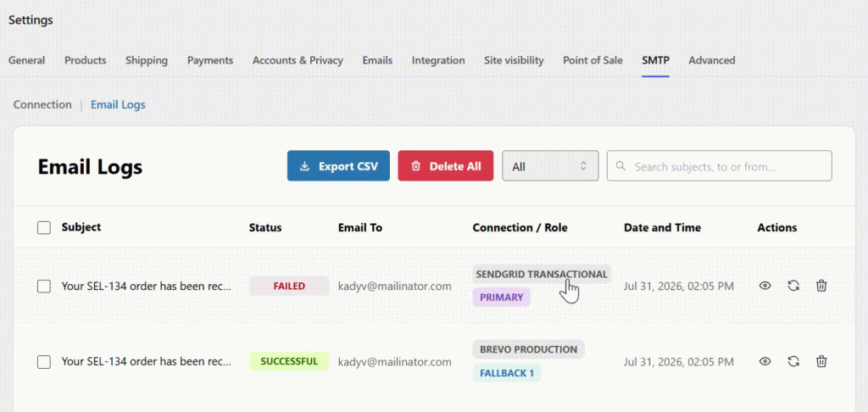Viewport: 868px width, 412px height.
Task: Click the Subject column header
Action: point(81,227)
